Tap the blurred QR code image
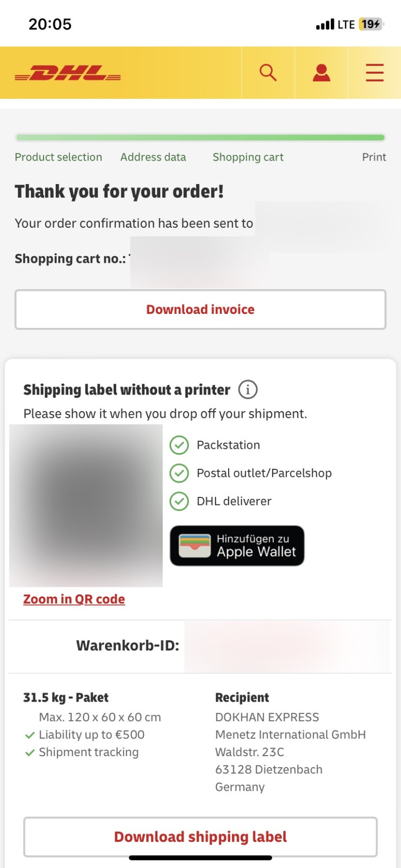The width and height of the screenshot is (401, 868). (x=86, y=505)
